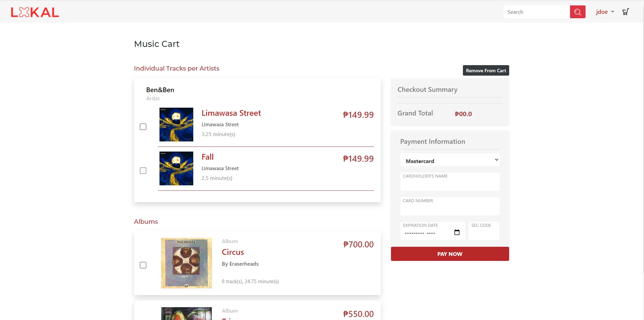Click the Fall track cover art

[176, 168]
